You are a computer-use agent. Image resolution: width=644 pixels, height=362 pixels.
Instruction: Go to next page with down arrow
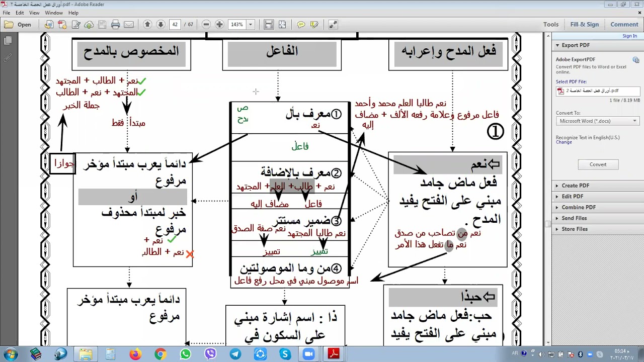pos(160,24)
